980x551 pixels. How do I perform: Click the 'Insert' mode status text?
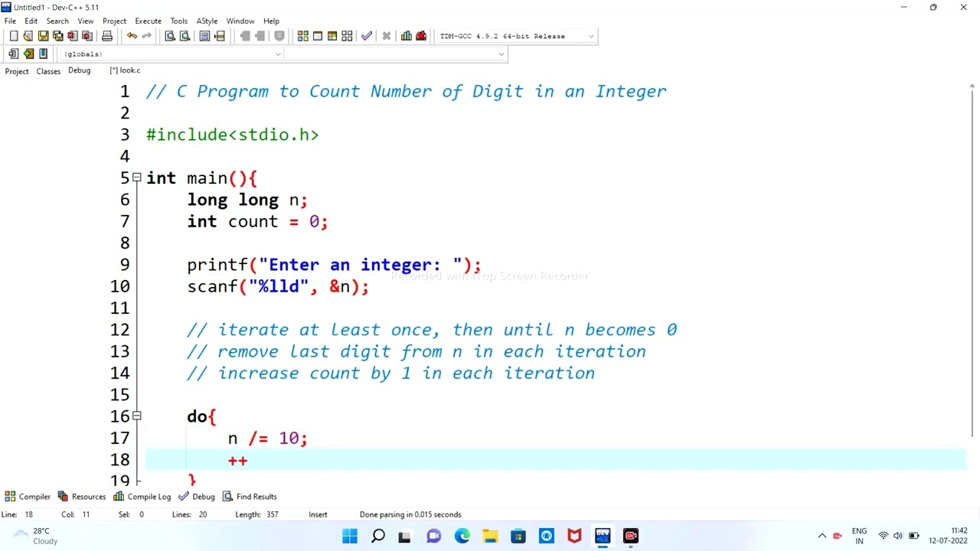[318, 514]
